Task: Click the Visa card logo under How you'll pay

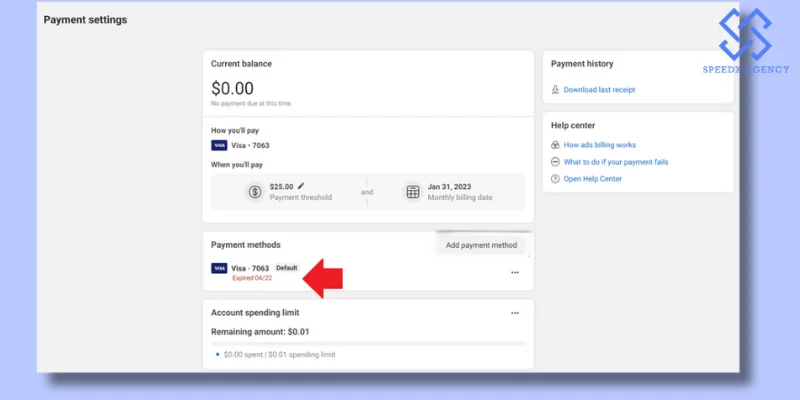Action: (219, 145)
